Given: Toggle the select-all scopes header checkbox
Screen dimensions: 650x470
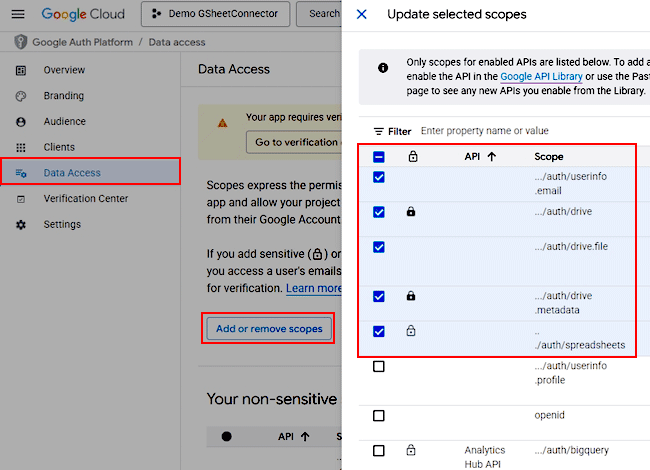Looking at the screenshot, I should [379, 157].
